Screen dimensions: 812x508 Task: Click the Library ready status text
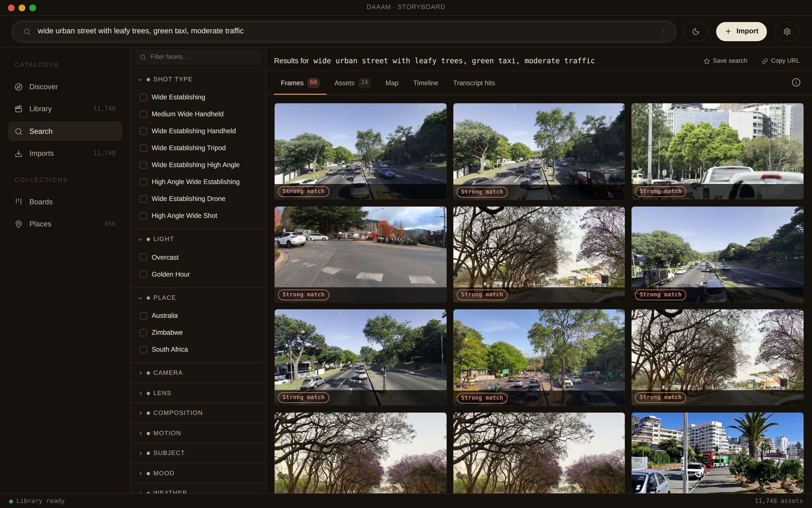pos(40,501)
